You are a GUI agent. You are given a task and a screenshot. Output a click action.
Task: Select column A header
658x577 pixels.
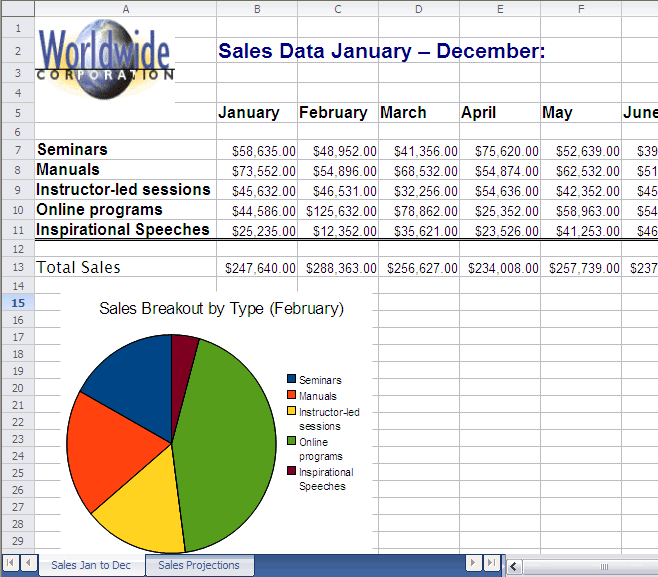coord(125,9)
